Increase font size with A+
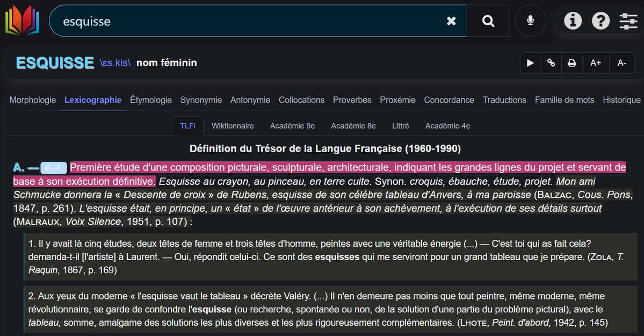Screen dimensions: 644x336 point(596,63)
